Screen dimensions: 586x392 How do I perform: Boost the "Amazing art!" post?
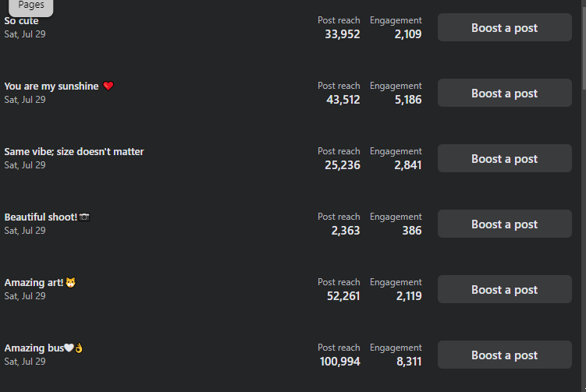click(505, 289)
